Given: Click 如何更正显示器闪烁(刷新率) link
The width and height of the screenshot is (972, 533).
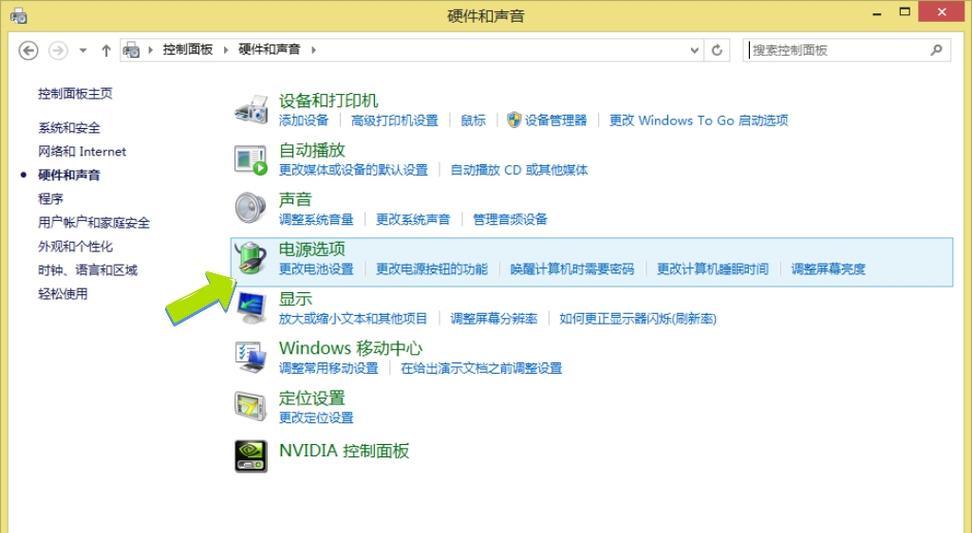Looking at the screenshot, I should tap(638, 319).
